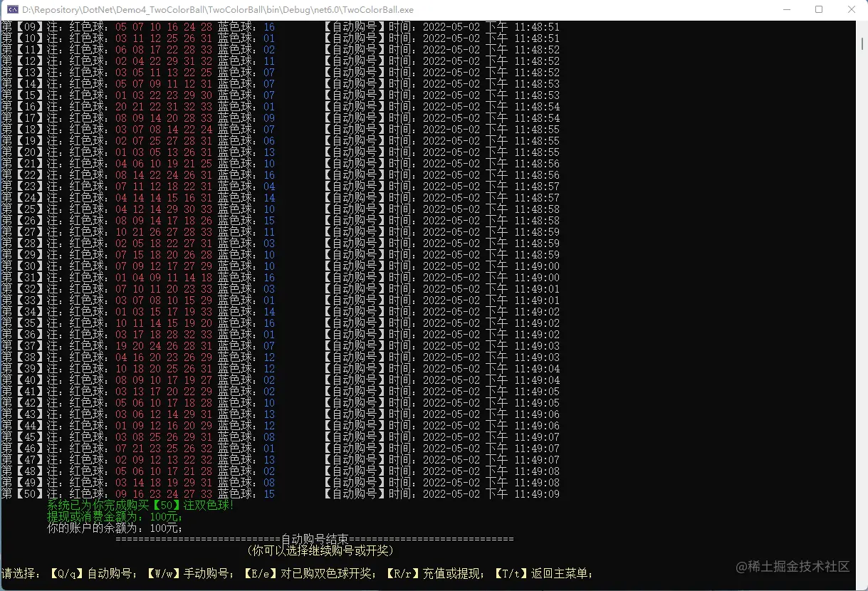The width and height of the screenshot is (868, 591).
Task: Click timestamp 下午 11:49:09 on row 50
Action: point(523,494)
